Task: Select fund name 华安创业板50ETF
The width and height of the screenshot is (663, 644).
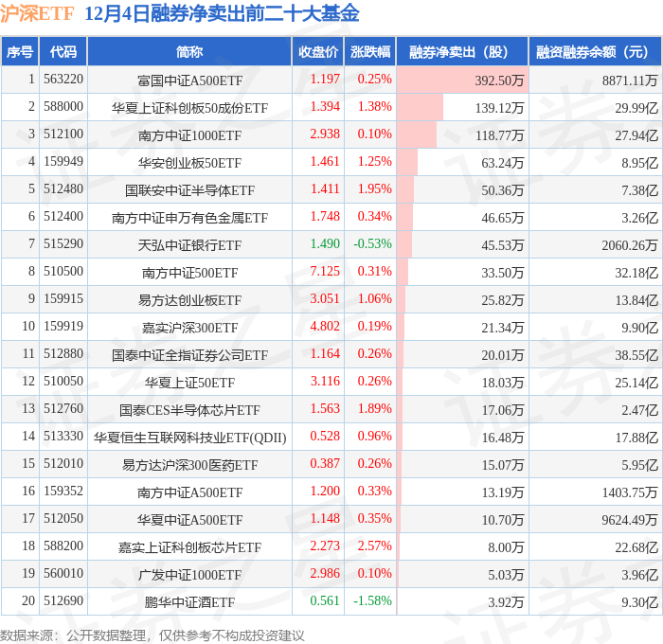Action: click(x=189, y=163)
